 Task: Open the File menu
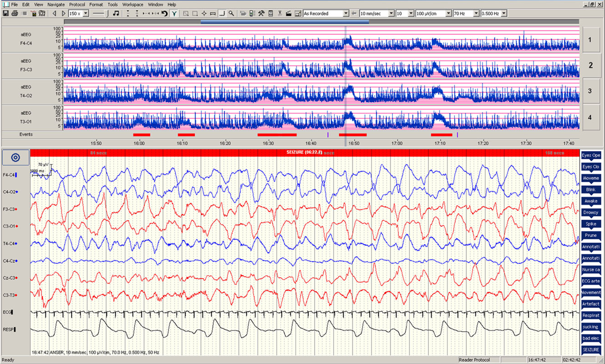(15, 4)
